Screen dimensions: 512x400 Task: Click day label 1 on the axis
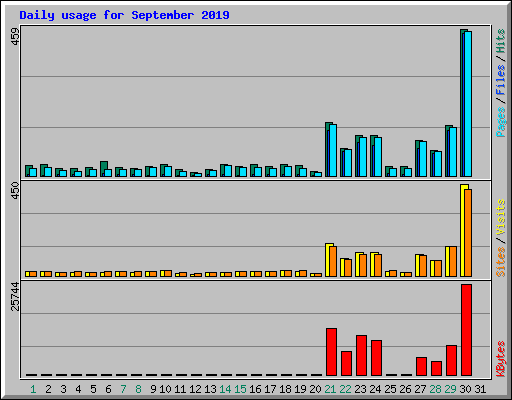(33, 389)
